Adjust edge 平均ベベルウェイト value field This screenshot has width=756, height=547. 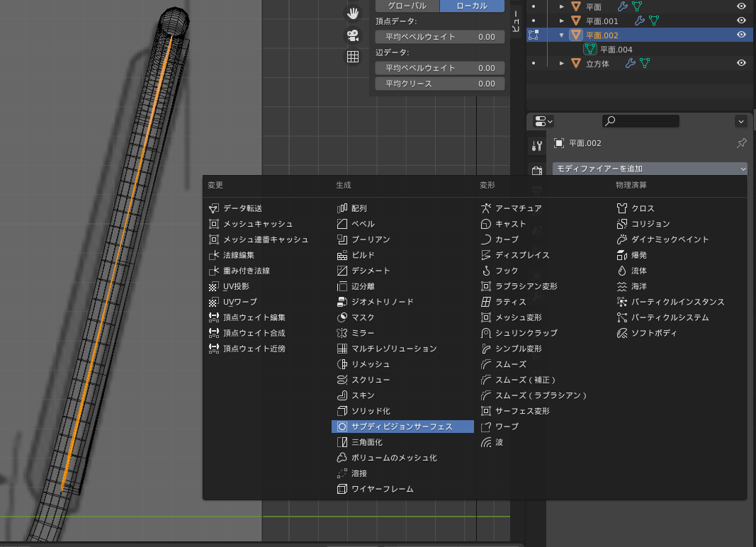click(x=440, y=68)
